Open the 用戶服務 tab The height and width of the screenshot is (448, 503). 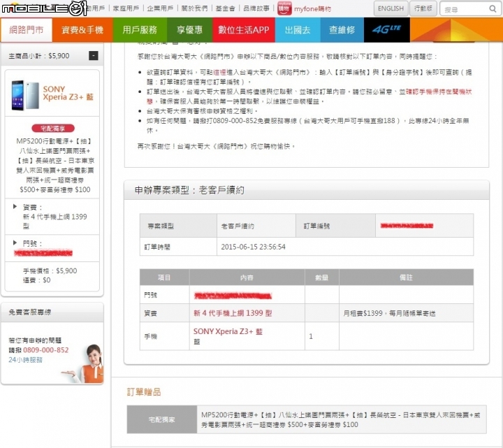click(140, 30)
